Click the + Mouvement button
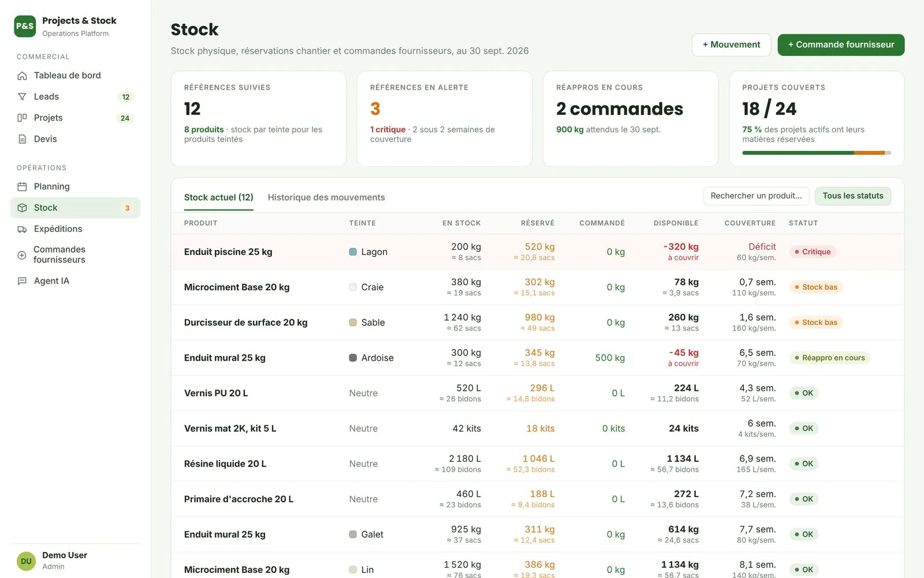This screenshot has width=924, height=578. pyautogui.click(x=731, y=45)
